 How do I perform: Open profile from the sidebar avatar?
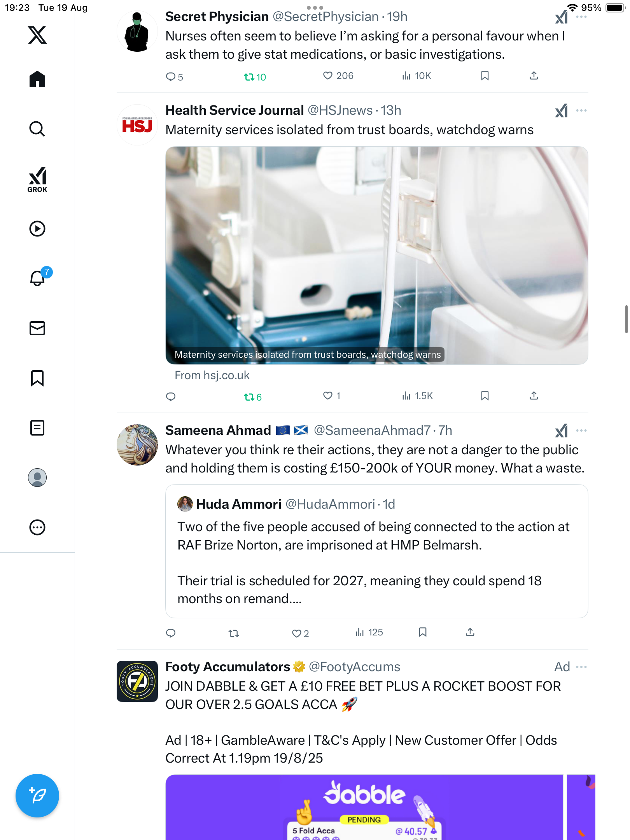37,478
